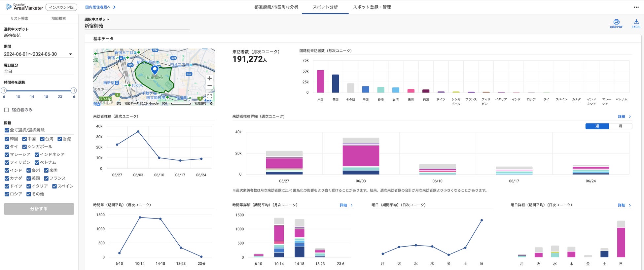Uncheck the 豪州 nationality checkbox
Viewport: 644px width, 270px height.
(29, 171)
